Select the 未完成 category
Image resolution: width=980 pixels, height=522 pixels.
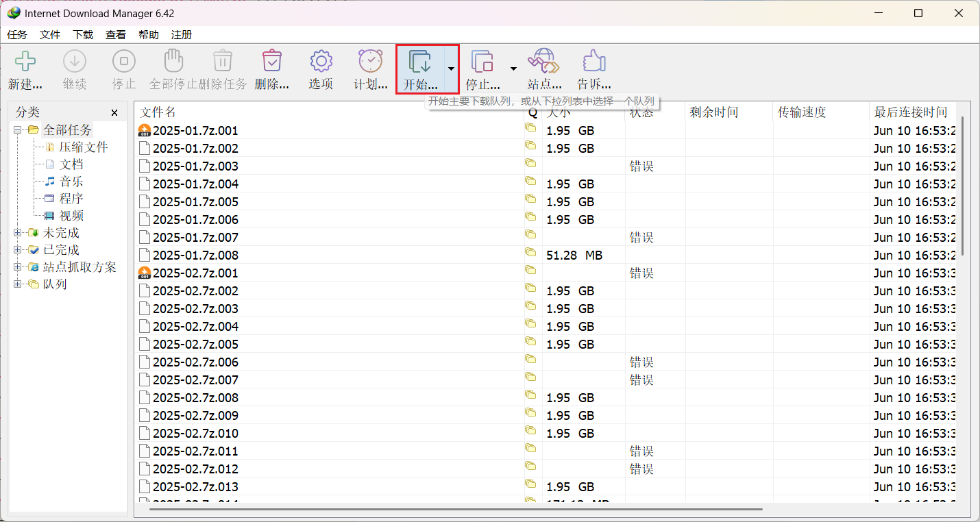tap(61, 233)
